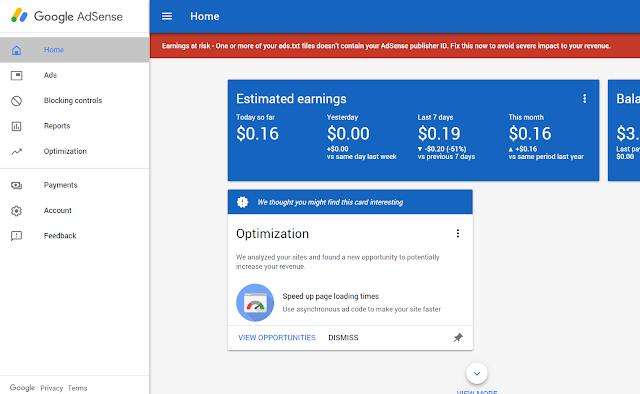
Task: Click the Home page title in header
Action: pos(204,16)
